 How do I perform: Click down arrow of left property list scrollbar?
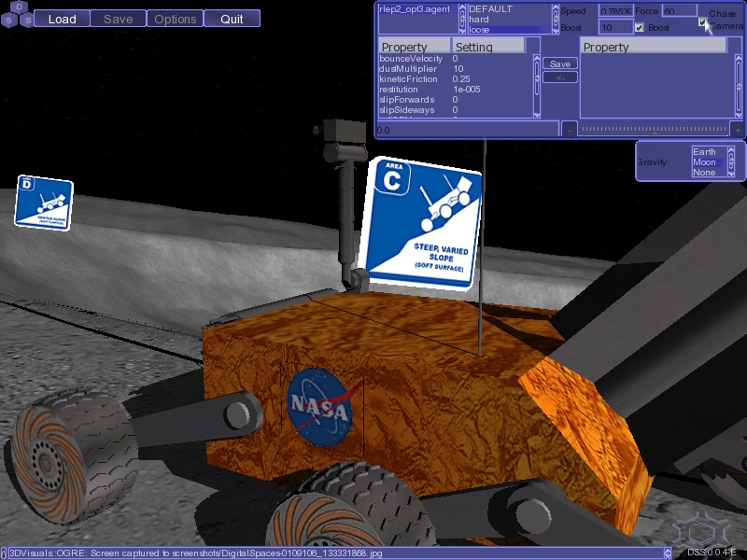tap(537, 114)
